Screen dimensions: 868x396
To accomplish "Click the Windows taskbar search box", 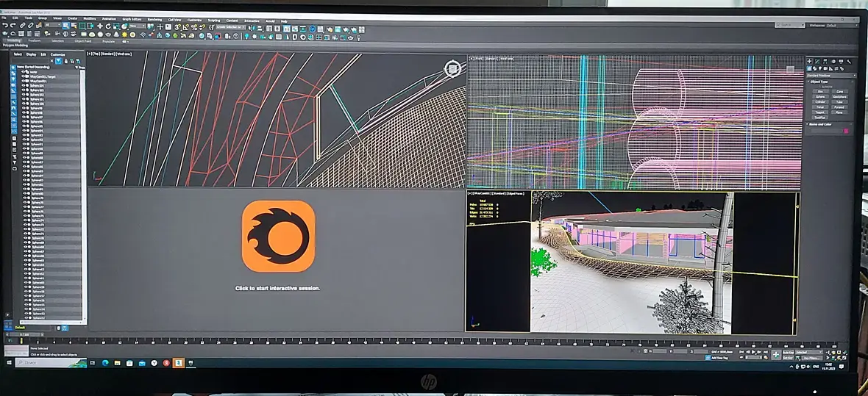I will click(51, 364).
